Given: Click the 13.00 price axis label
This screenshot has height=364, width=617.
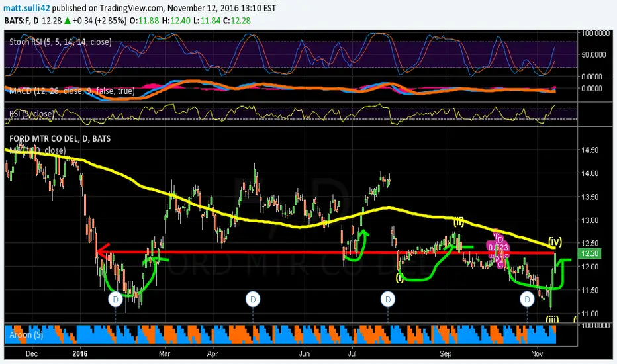Looking at the screenshot, I should (590, 220).
